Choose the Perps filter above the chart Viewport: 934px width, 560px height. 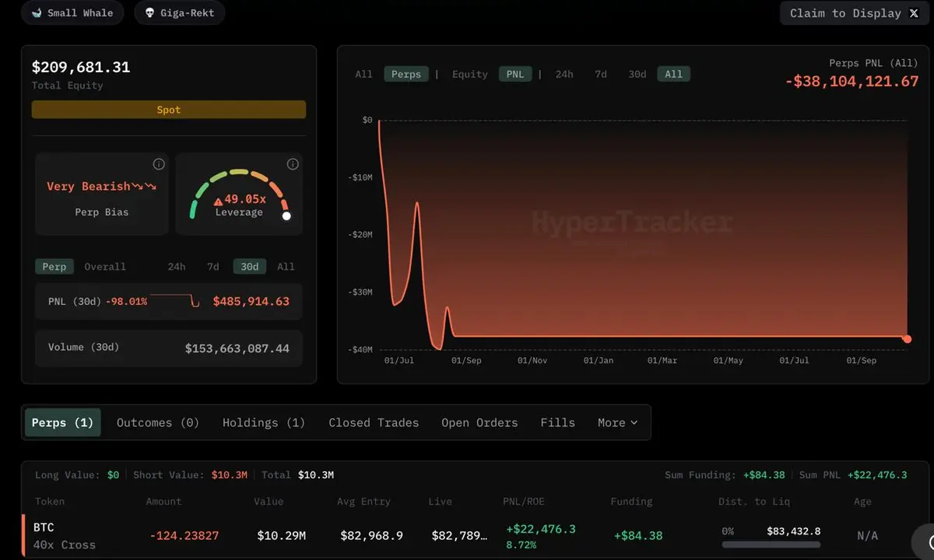pos(406,75)
